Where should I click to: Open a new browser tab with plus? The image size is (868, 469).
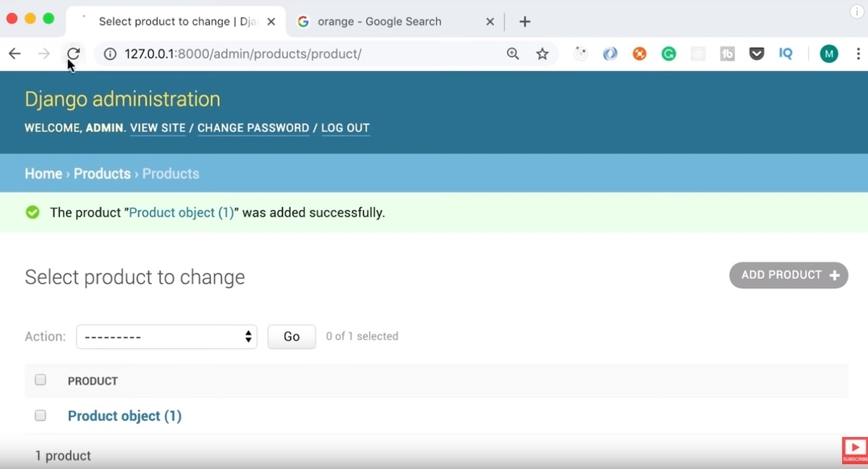(525, 22)
